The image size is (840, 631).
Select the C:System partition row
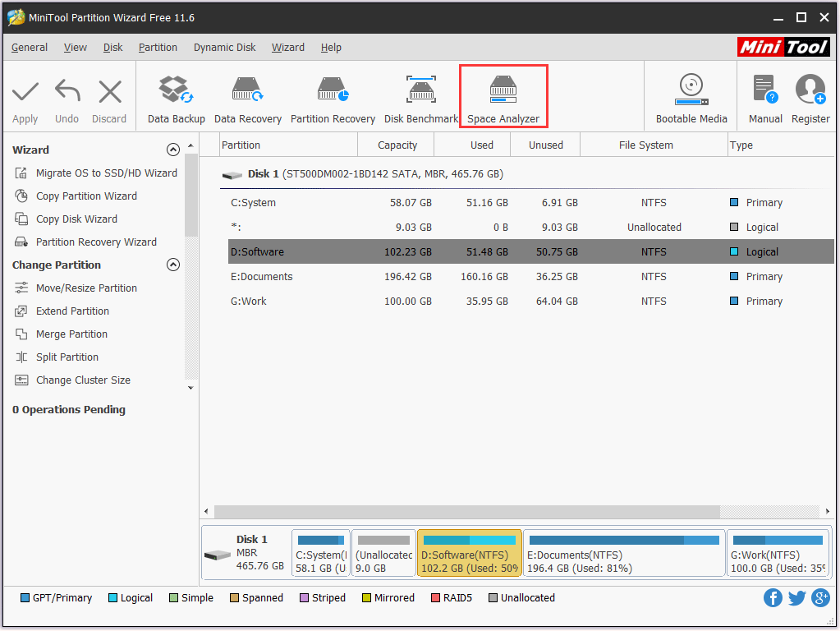click(x=530, y=203)
